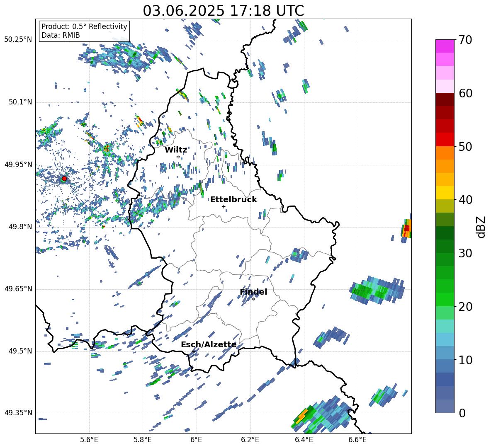491x448 pixels.
Task: Click the colorbar tick label 0
Action: (x=462, y=413)
